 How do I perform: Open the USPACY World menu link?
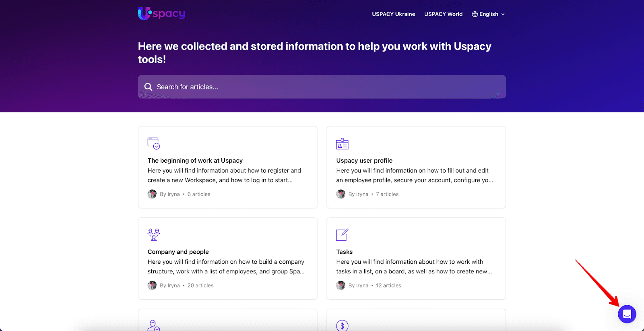443,14
